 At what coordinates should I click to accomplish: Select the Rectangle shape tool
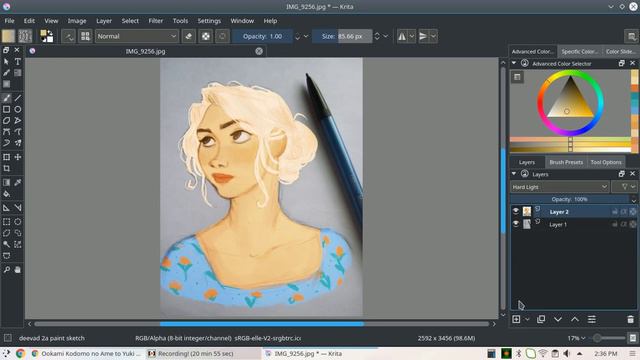pos(7,109)
